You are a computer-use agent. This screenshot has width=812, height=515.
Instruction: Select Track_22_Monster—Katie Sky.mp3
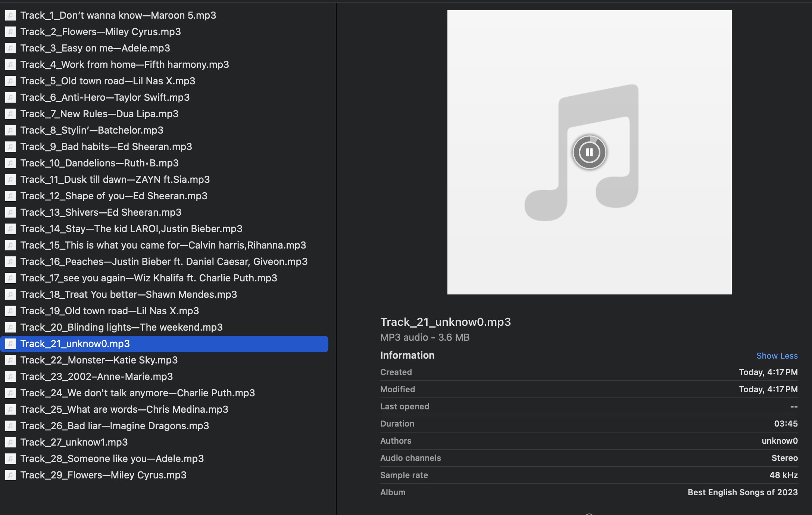tap(99, 360)
